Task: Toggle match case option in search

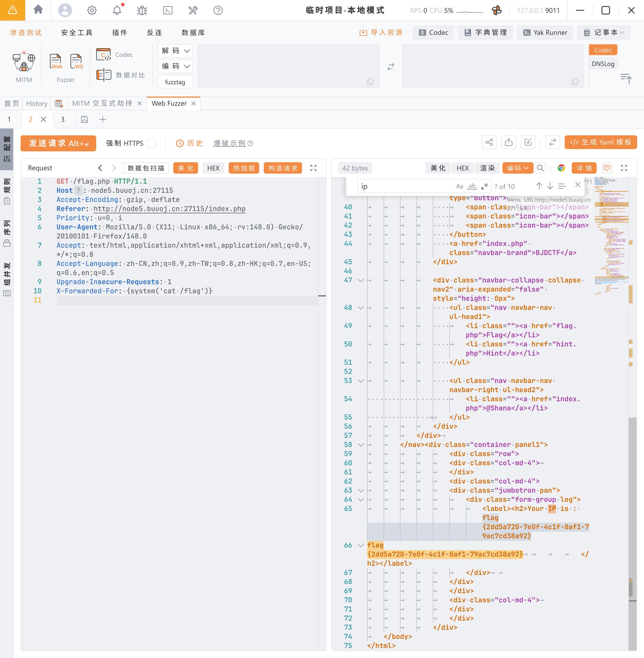Action: [x=459, y=186]
